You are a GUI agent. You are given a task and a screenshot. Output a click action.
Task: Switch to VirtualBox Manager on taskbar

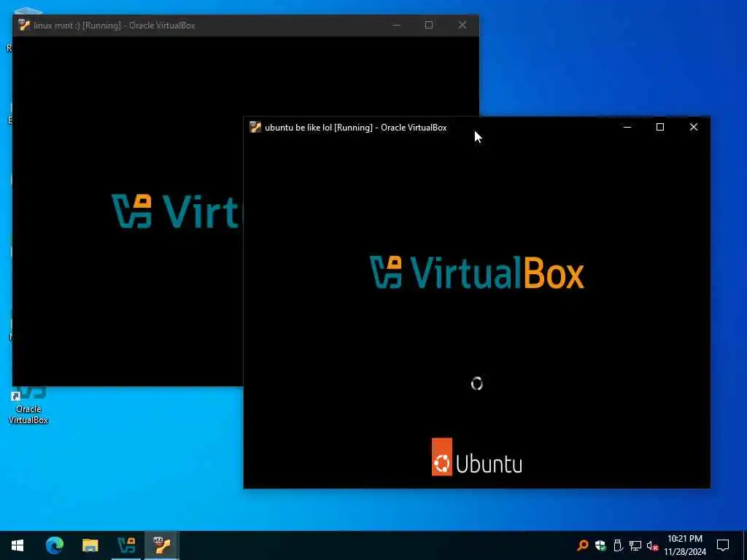click(x=126, y=545)
